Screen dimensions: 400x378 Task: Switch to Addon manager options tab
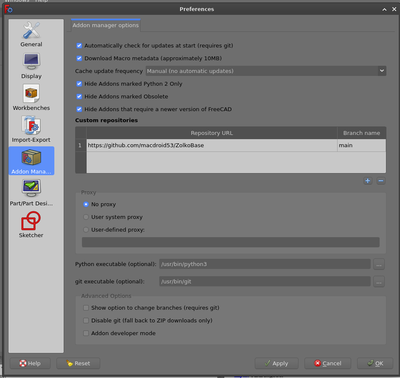click(x=106, y=25)
